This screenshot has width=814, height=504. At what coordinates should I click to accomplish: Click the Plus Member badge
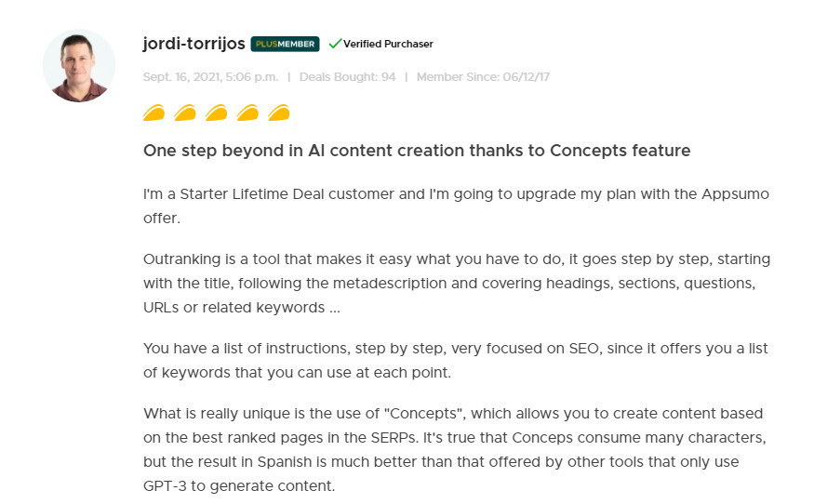(x=285, y=44)
